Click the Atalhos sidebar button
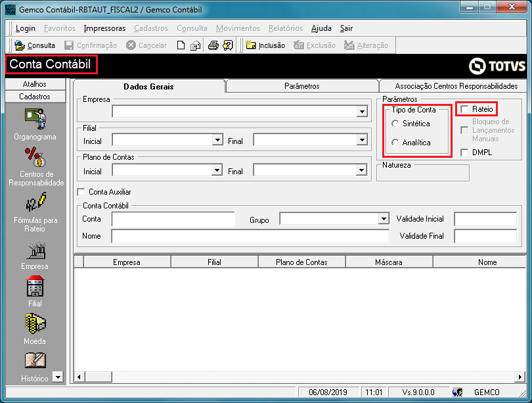Screen dimensions: 532x403 point(35,84)
